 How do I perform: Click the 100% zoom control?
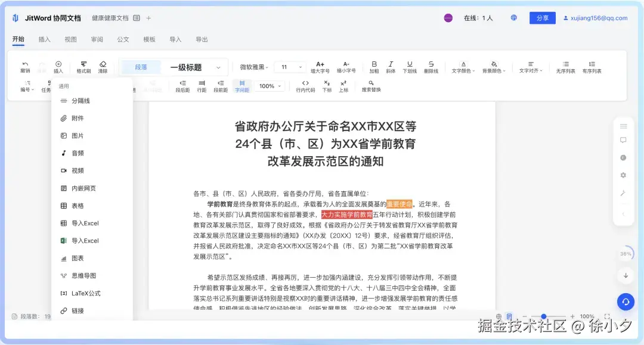pyautogui.click(x=270, y=86)
